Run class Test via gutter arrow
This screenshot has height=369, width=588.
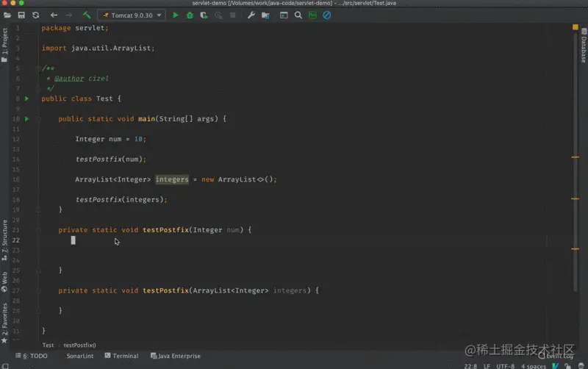click(x=26, y=98)
